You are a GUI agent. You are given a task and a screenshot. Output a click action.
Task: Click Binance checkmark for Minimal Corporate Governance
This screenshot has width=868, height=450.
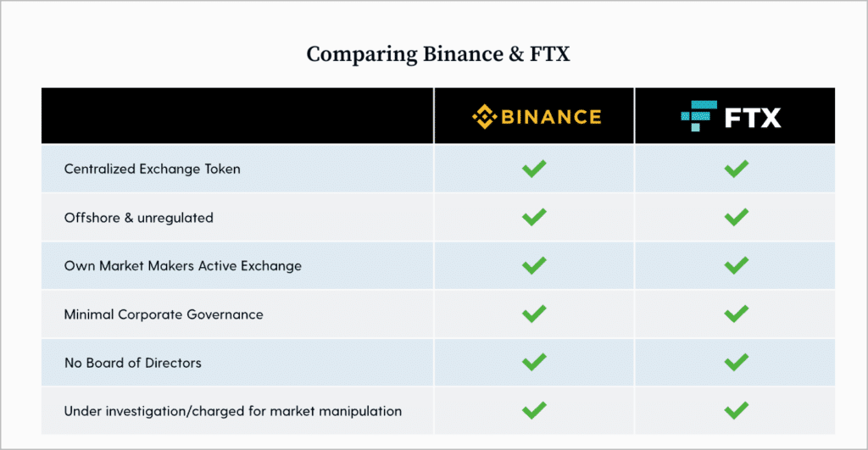[x=534, y=314]
